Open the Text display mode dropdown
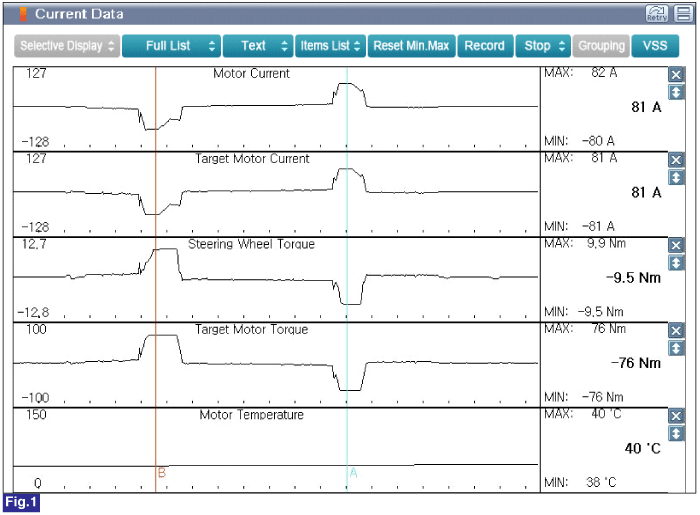Screen dimensions: 700x515 tap(258, 46)
